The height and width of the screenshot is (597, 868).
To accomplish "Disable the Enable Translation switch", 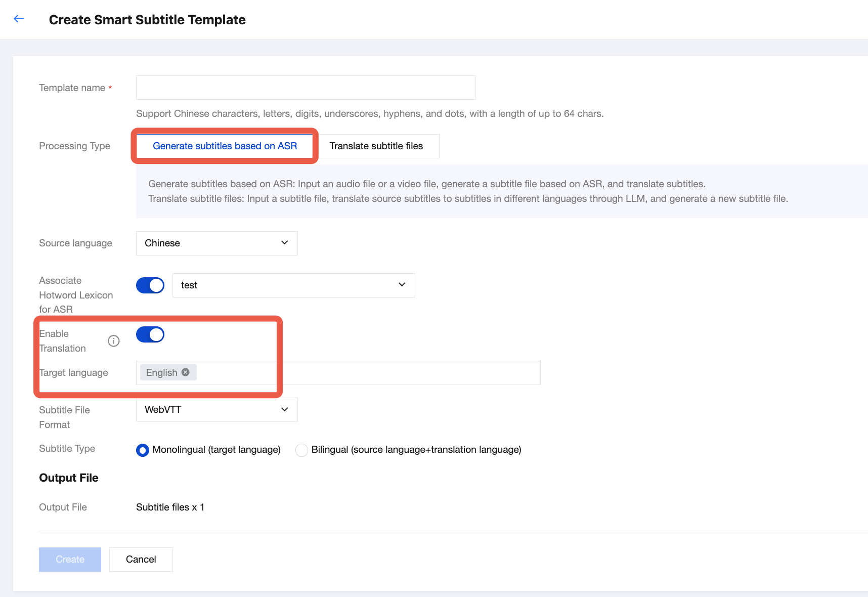I will click(x=150, y=334).
